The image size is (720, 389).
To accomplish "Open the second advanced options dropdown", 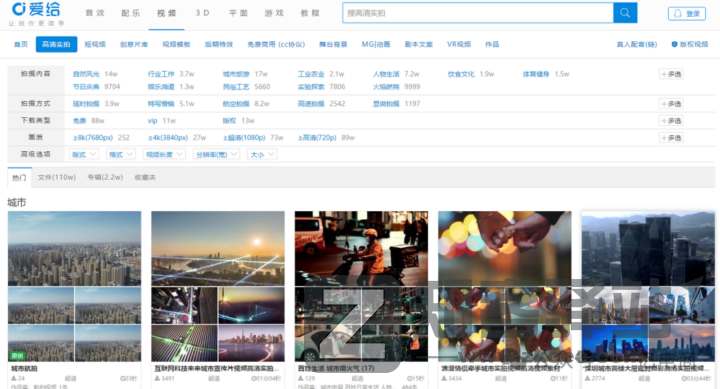I will [121, 154].
